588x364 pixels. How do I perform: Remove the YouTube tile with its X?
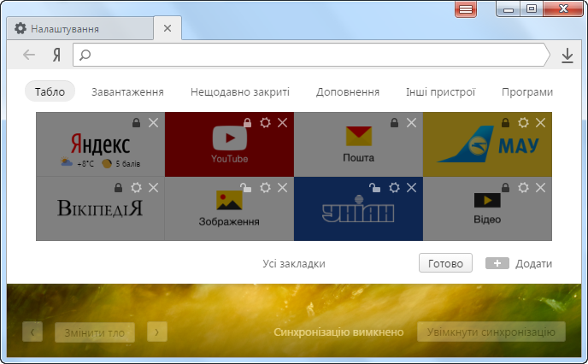click(x=282, y=122)
